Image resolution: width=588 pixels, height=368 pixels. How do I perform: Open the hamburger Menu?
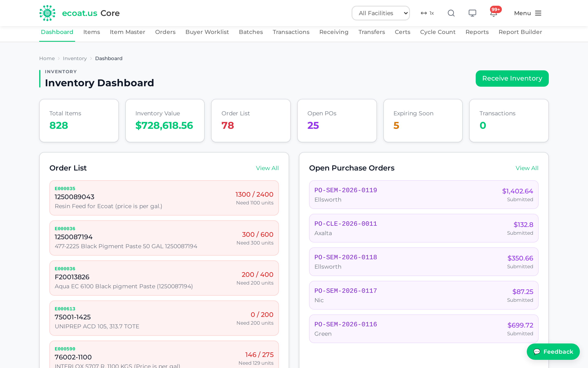[x=528, y=13]
